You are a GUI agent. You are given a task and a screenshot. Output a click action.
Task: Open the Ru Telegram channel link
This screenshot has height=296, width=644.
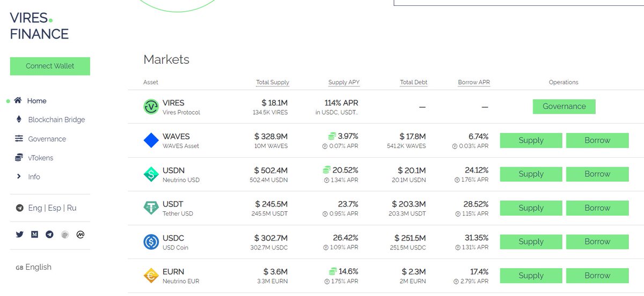click(x=72, y=208)
